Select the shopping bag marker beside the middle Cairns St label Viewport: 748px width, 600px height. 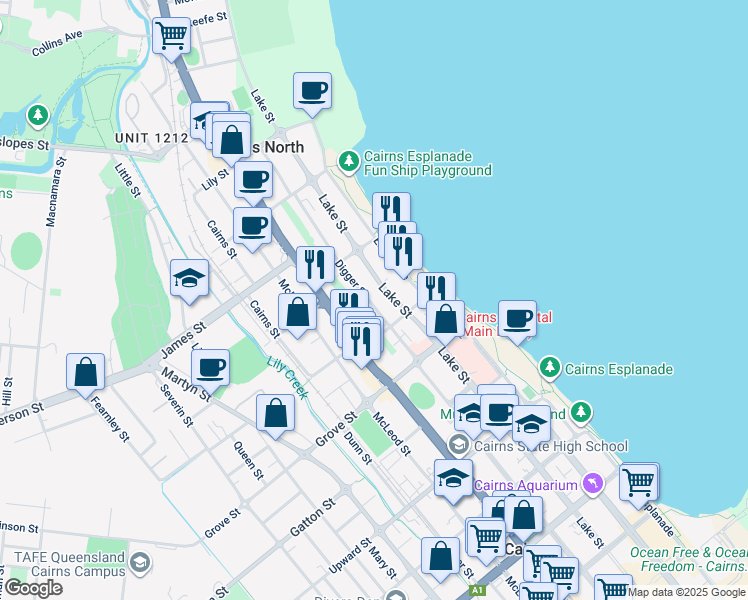click(x=297, y=312)
